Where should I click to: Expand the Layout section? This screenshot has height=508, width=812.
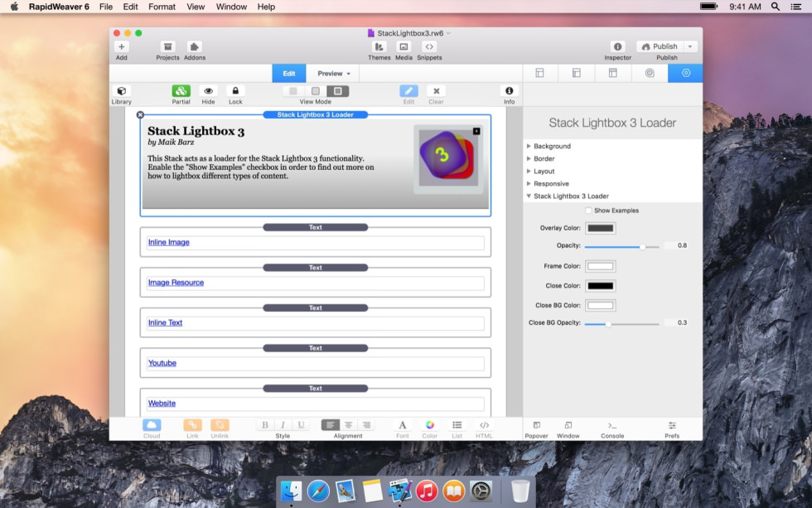[529, 171]
